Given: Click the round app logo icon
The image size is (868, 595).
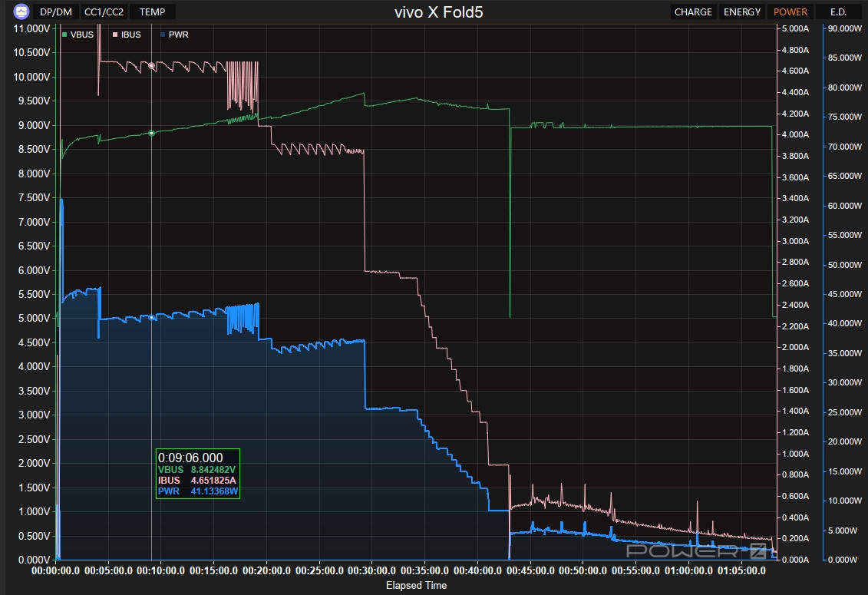Looking at the screenshot, I should [21, 11].
